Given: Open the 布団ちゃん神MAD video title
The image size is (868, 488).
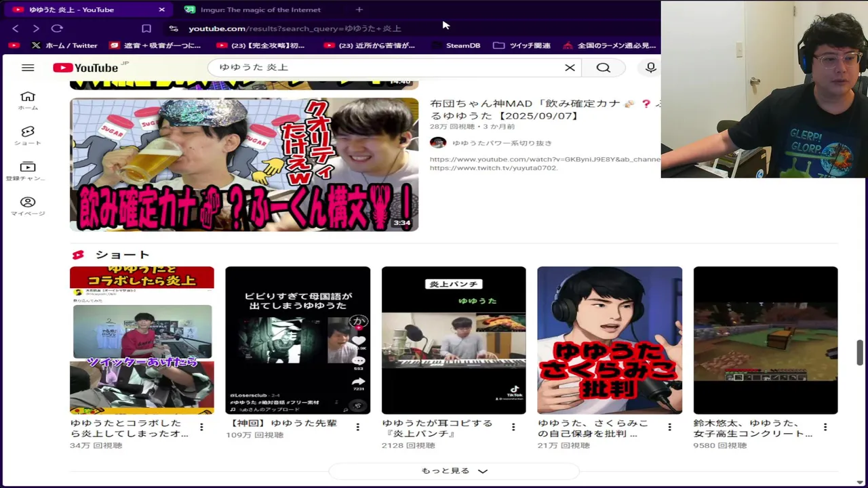Looking at the screenshot, I should tap(545, 110).
